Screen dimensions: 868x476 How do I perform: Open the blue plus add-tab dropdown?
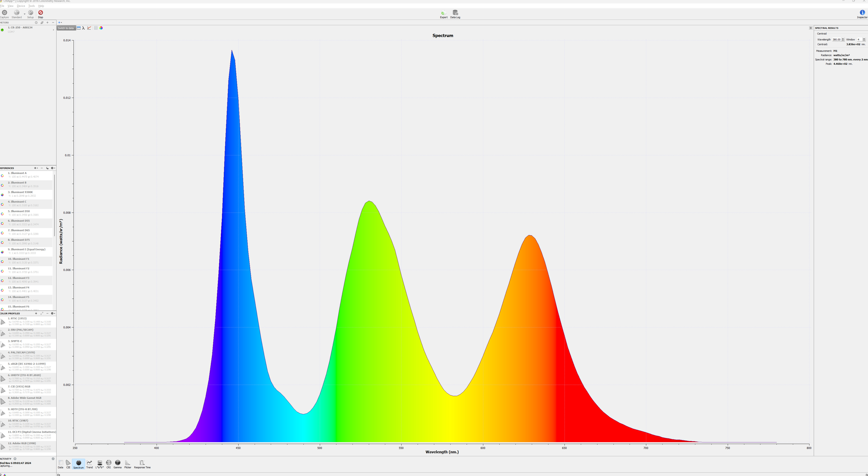coord(60,23)
